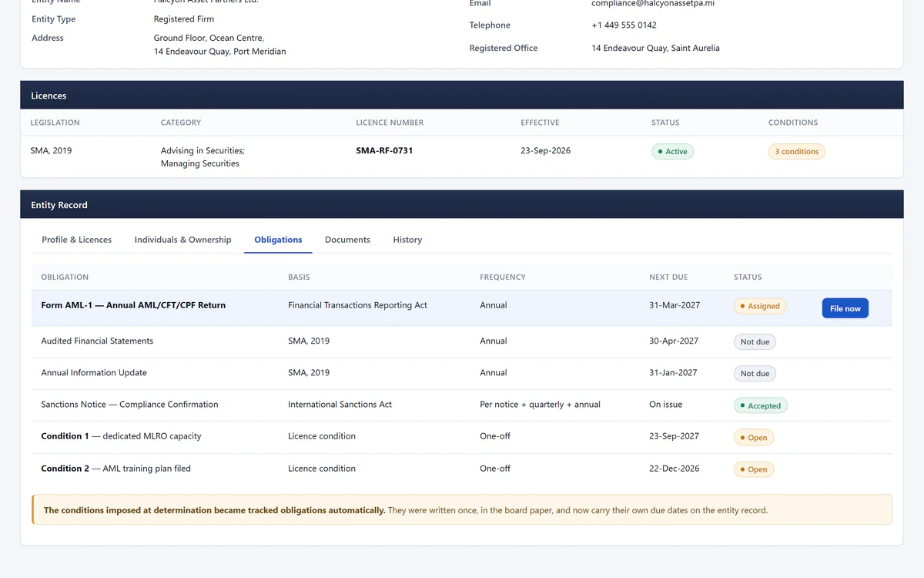Click the compliance email address
Viewport: 924px width, 578px height.
653,4
